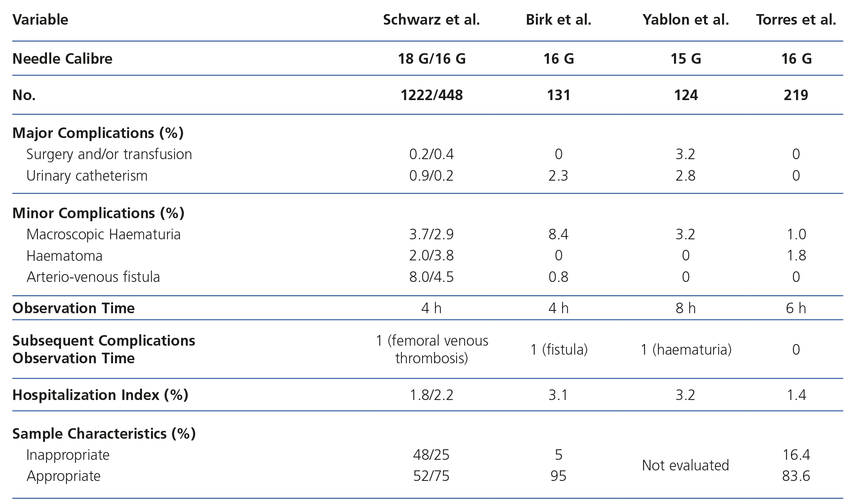Select the 83.6 appropriate sample value
This screenshot has width=850, height=504.
[796, 476]
